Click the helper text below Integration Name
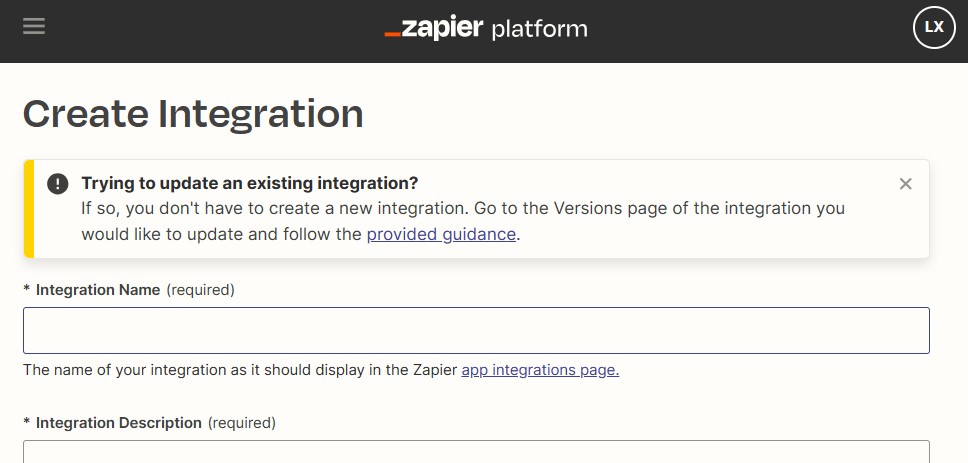This screenshot has height=463, width=968. pyautogui.click(x=240, y=370)
